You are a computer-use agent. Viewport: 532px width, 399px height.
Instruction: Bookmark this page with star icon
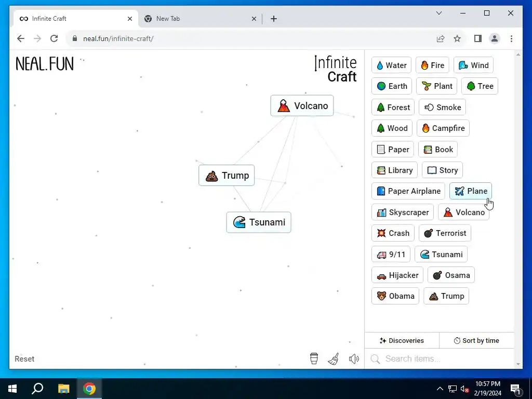click(x=457, y=38)
